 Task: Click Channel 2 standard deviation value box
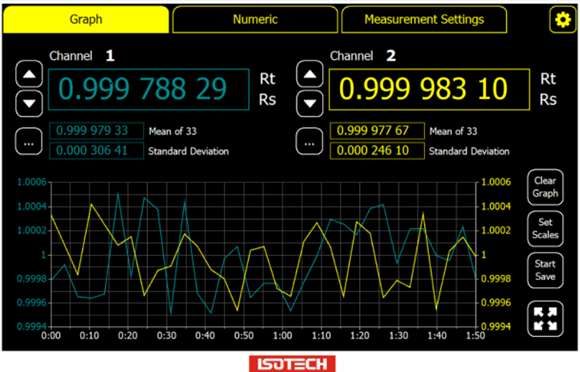tap(377, 151)
